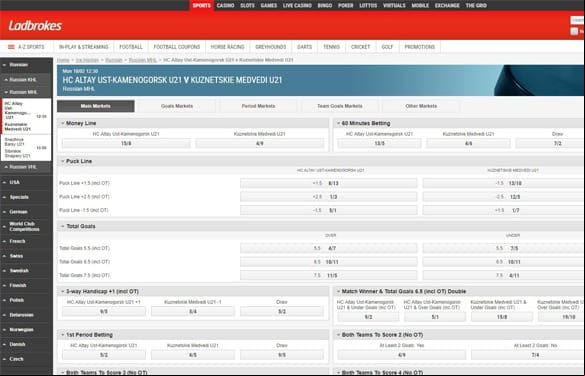Select Over odds for Total Goals 5.5

coord(329,248)
